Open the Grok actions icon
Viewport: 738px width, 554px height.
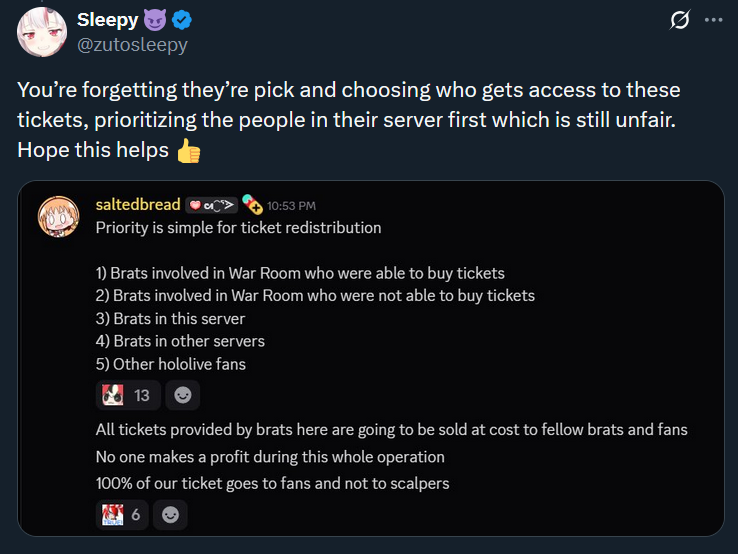(680, 20)
